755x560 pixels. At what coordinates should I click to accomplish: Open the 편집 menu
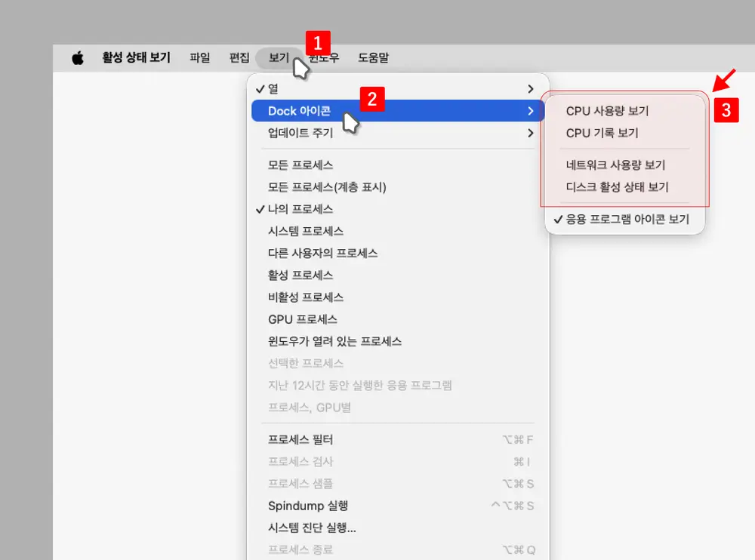(239, 58)
